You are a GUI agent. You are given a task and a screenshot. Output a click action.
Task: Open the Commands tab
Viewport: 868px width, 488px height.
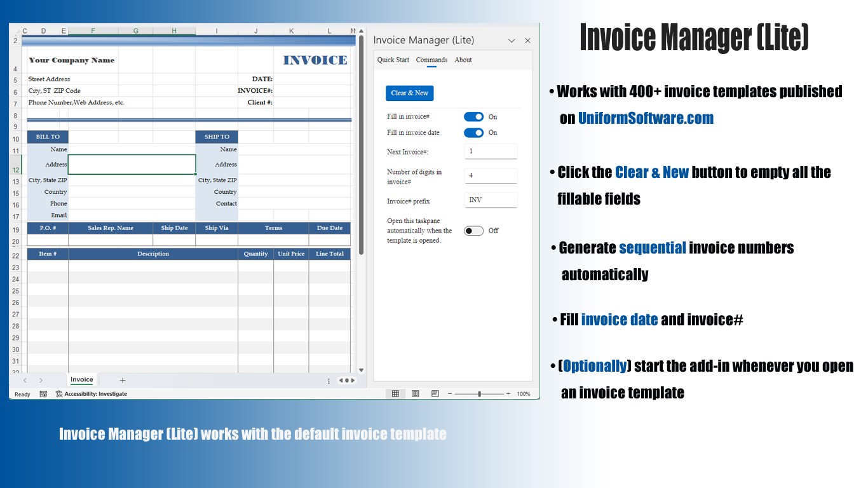[x=431, y=60]
